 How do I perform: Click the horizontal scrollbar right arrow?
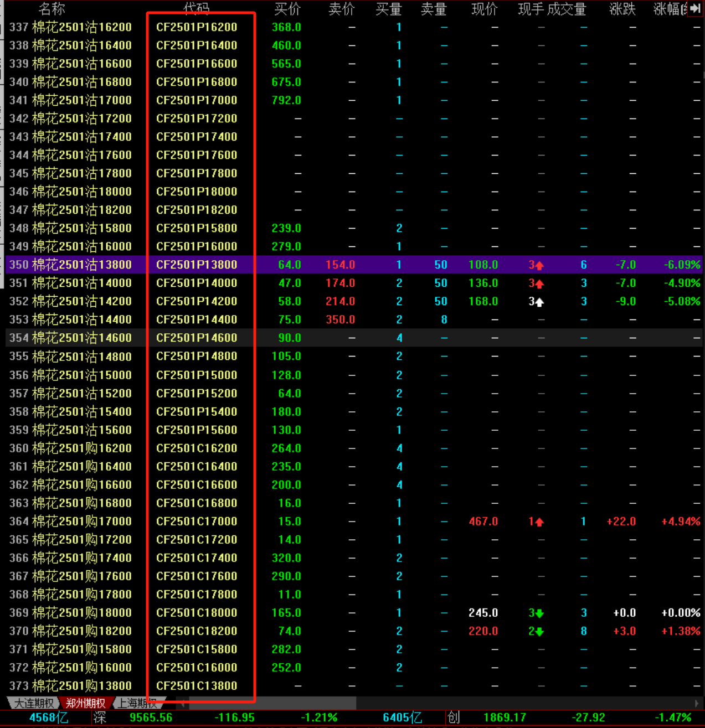(696, 704)
